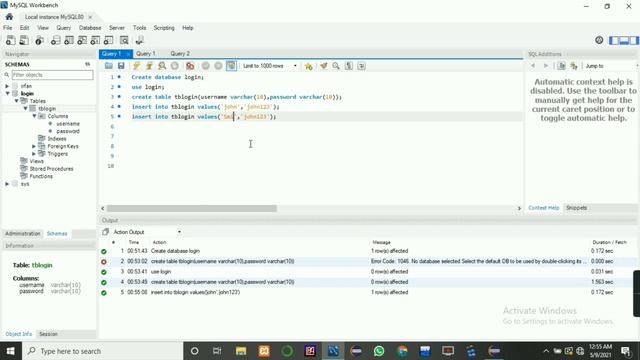Select Stored Procedures in schema tree
Viewport: 640px width, 360px height.
pyautogui.click(x=51, y=169)
